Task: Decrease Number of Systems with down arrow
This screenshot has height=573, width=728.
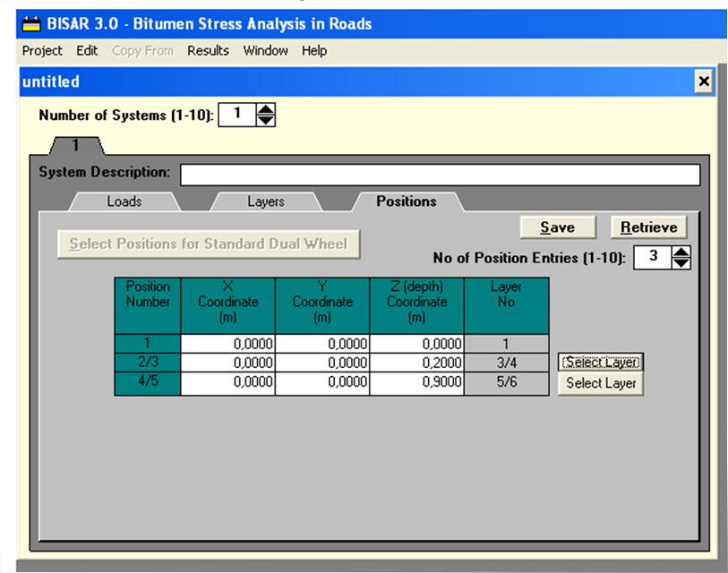Action: 266,121
